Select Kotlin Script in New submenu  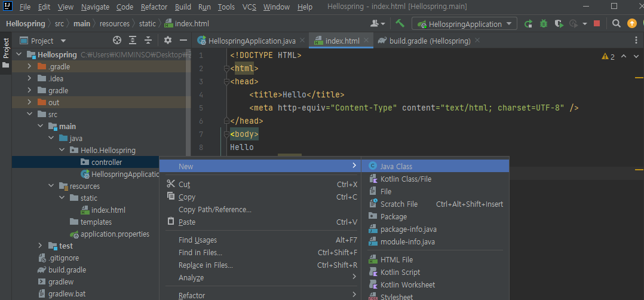click(x=435, y=272)
